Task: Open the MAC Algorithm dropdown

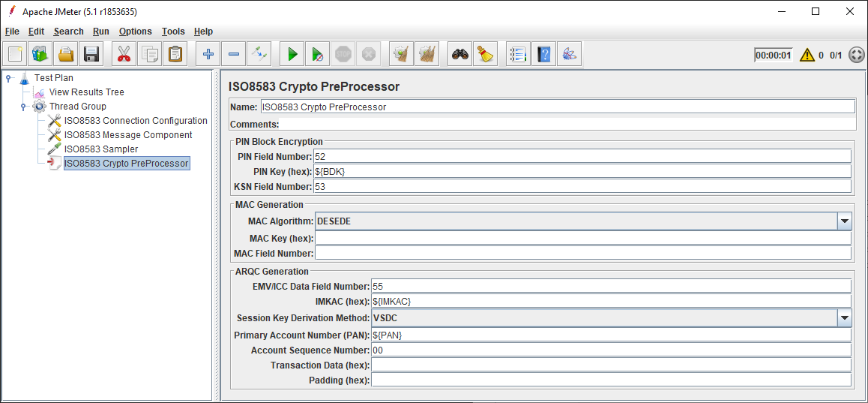Action: [x=844, y=221]
